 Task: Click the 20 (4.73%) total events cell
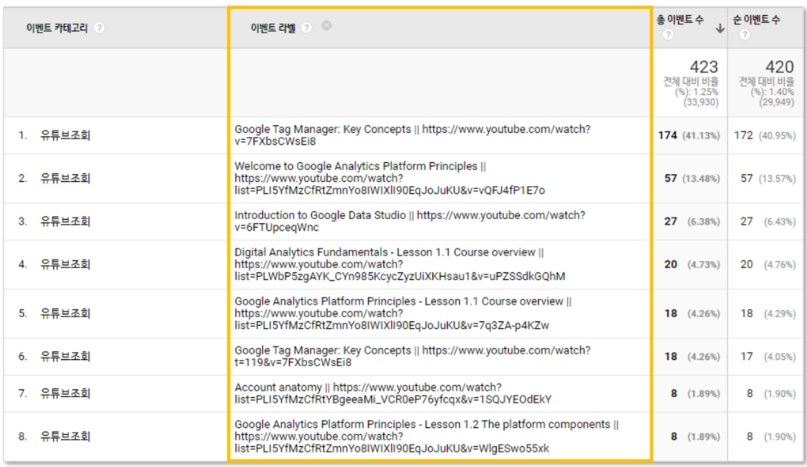point(692,265)
